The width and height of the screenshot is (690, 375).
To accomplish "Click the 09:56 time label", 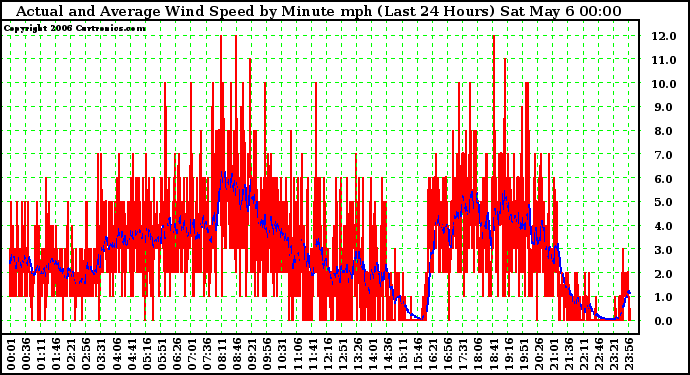I will 268,354.
